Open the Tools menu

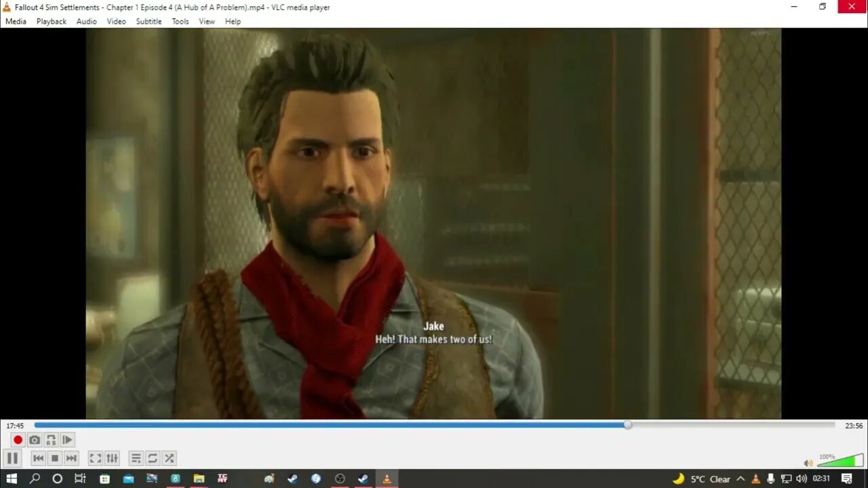[180, 22]
